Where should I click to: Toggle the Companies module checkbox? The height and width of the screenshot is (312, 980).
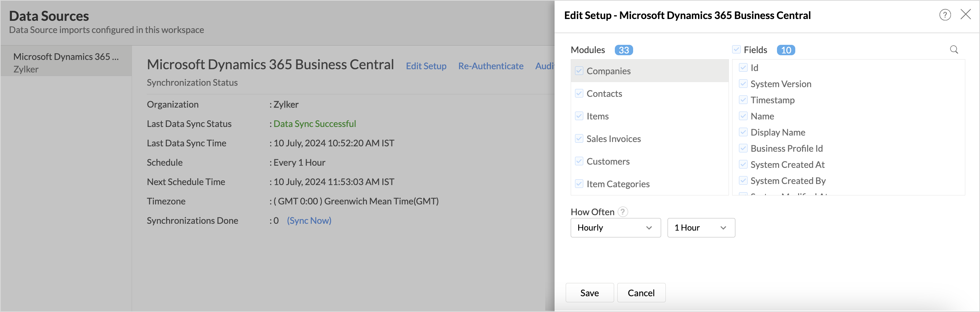pyautogui.click(x=579, y=71)
